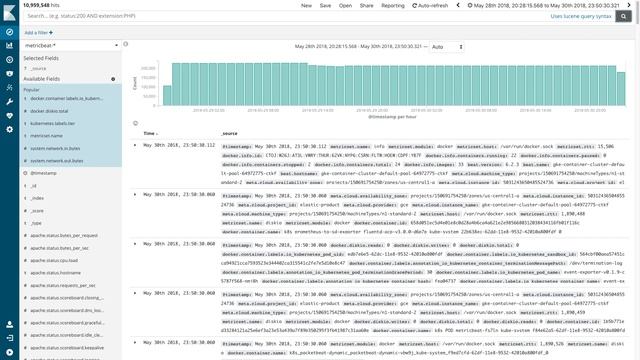640x360 pixels.
Task: Select apache.status.cpu.load field
Action: click(x=54, y=260)
